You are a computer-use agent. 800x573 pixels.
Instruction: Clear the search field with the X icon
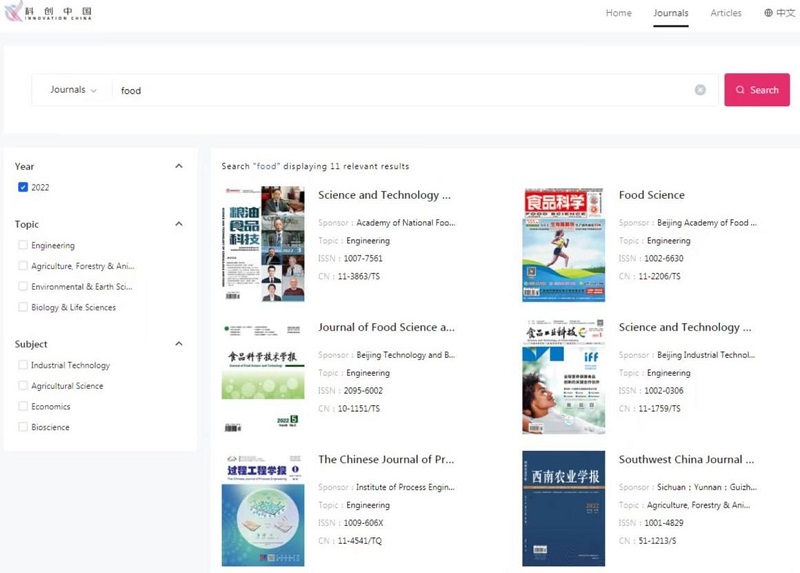point(700,90)
